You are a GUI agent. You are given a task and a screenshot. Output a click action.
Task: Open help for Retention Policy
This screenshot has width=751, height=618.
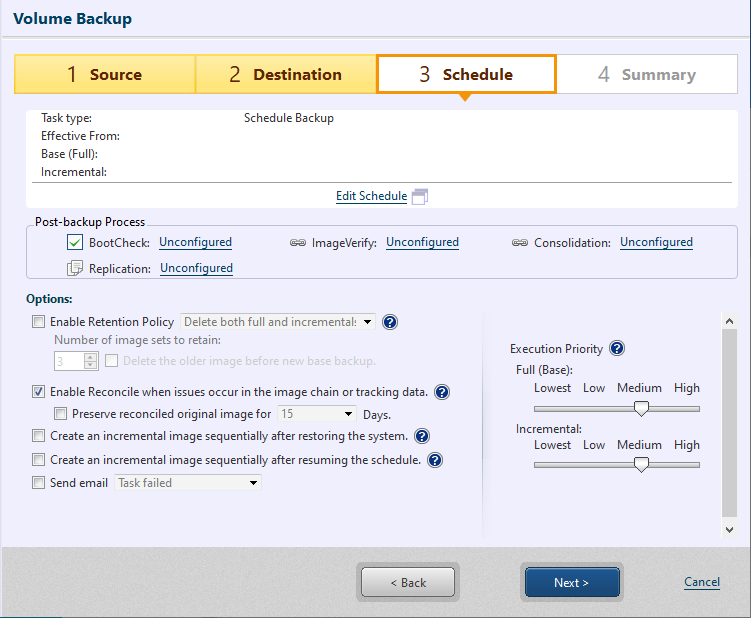point(390,322)
